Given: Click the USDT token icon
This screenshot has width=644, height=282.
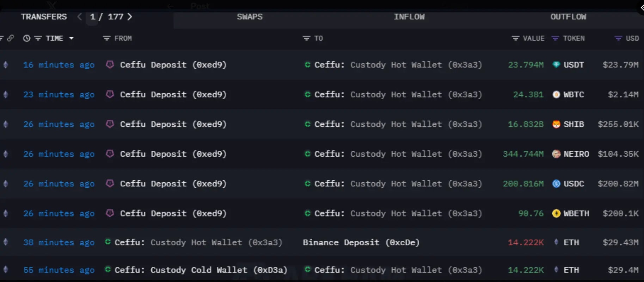Looking at the screenshot, I should (556, 65).
